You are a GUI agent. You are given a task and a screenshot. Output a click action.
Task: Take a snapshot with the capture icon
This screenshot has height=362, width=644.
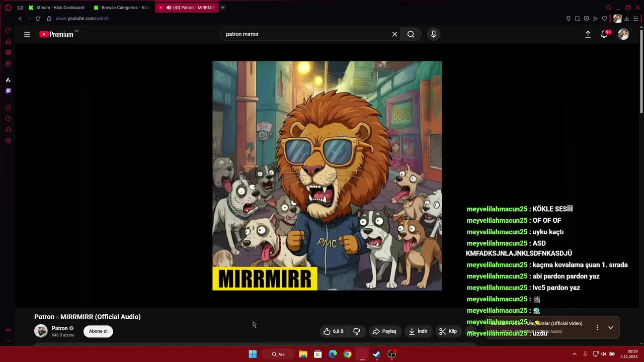[x=577, y=19]
